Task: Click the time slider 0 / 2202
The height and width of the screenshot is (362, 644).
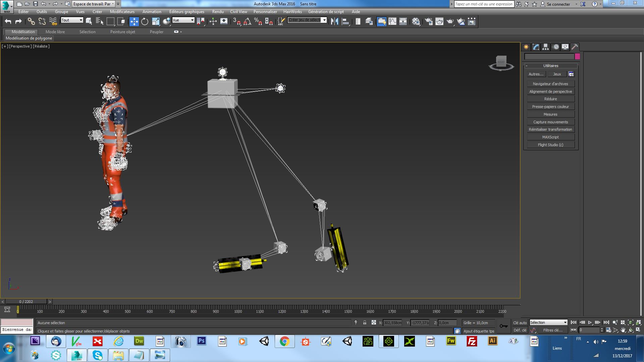Action: [26, 302]
